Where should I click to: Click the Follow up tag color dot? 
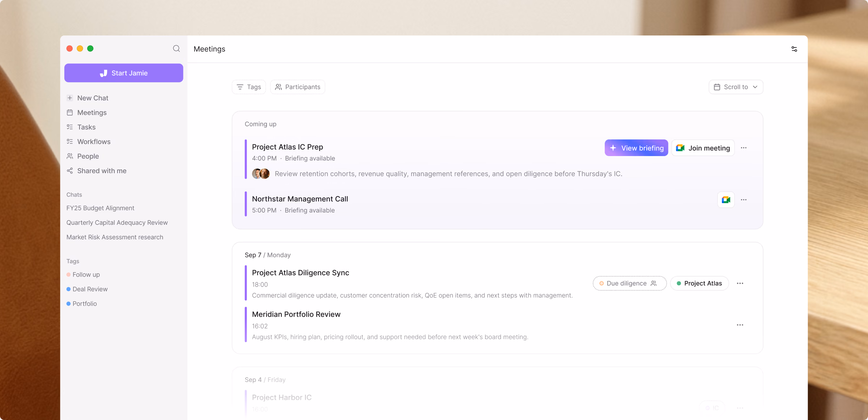click(68, 274)
